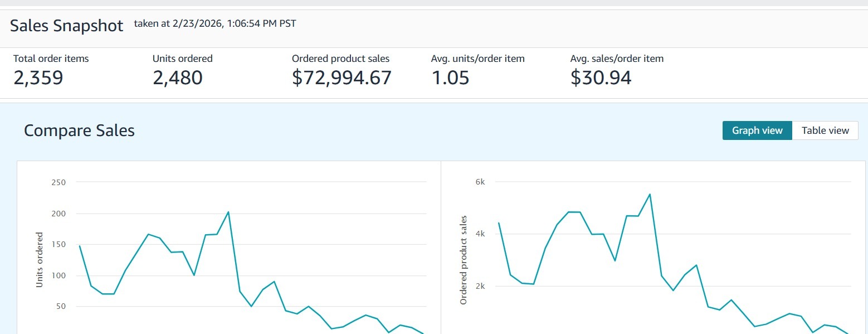Select the Units ordered value 2,480
Image resolution: width=868 pixels, height=334 pixels.
178,78
